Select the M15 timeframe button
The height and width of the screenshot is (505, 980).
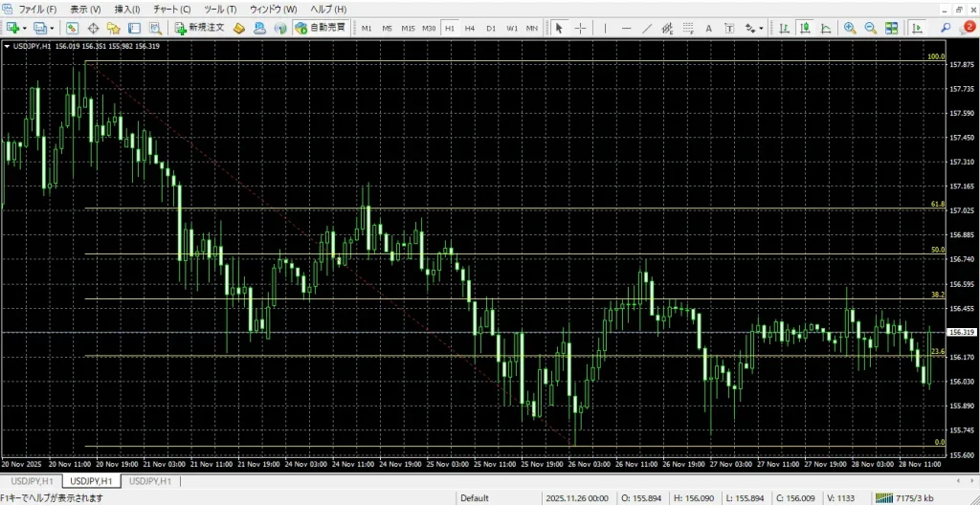409,28
